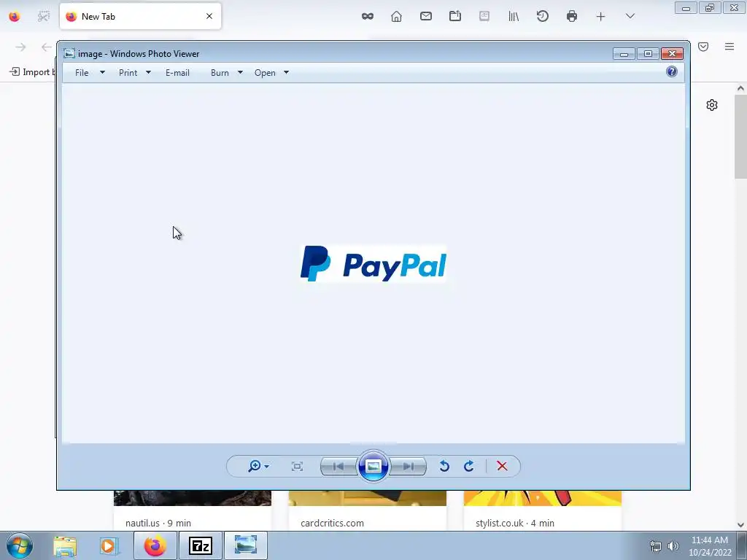Open the nautil.us article card
Image resolution: width=747 pixels, height=560 pixels.
coord(193,510)
